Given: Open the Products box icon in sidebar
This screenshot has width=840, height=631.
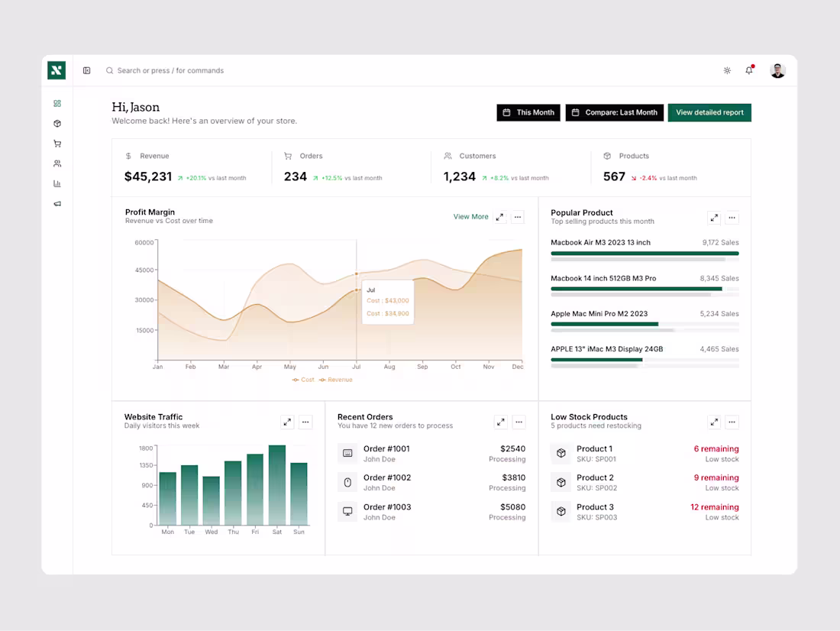Looking at the screenshot, I should 57,123.
